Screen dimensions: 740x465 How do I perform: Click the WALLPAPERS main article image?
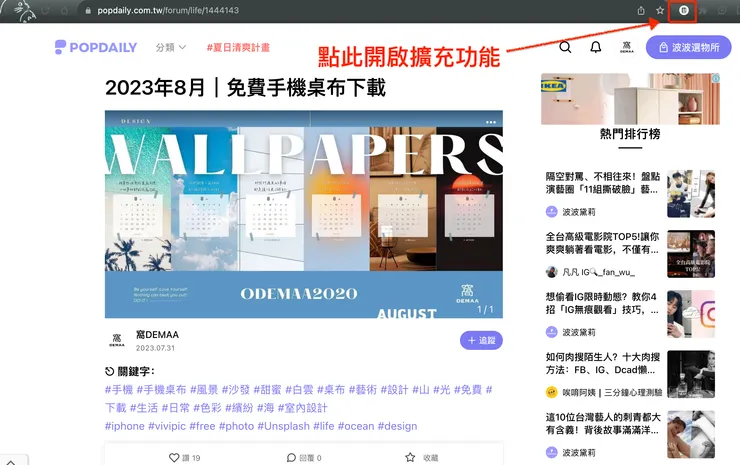tap(303, 214)
